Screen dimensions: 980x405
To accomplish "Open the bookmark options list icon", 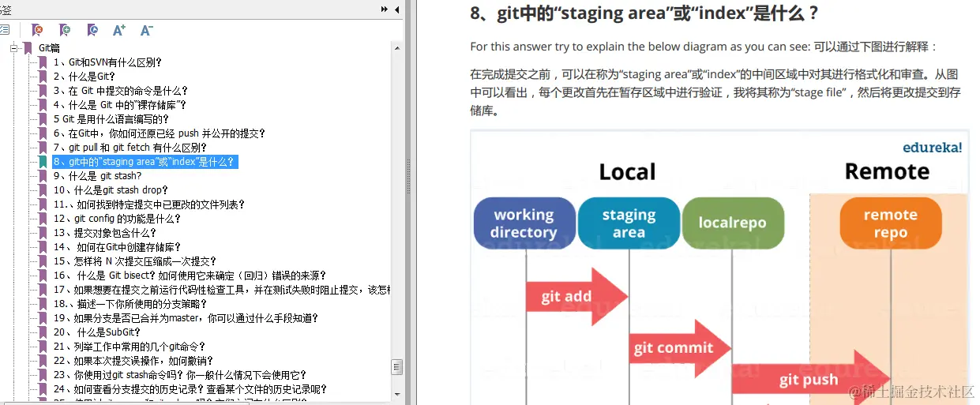I will click(x=4, y=30).
